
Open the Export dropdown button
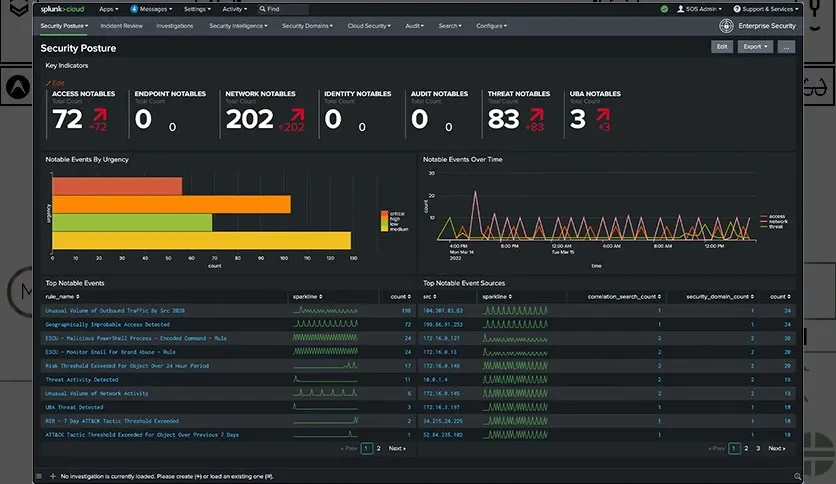point(755,47)
